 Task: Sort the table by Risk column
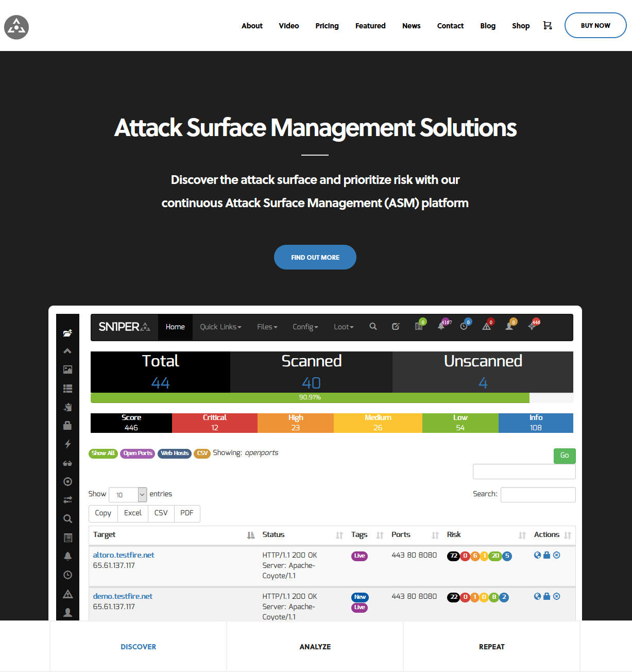(x=486, y=535)
